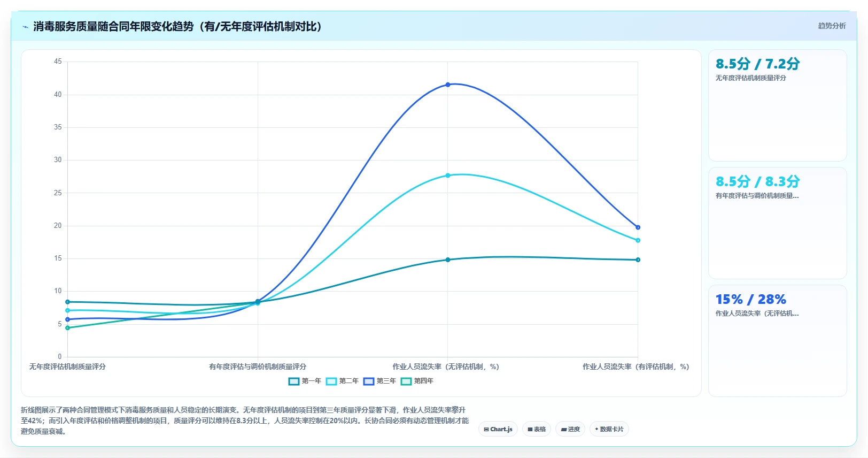This screenshot has height=458, width=868.
Task: Click the fourth-year point at 无年度评估机制质量评分
Action: (67, 328)
